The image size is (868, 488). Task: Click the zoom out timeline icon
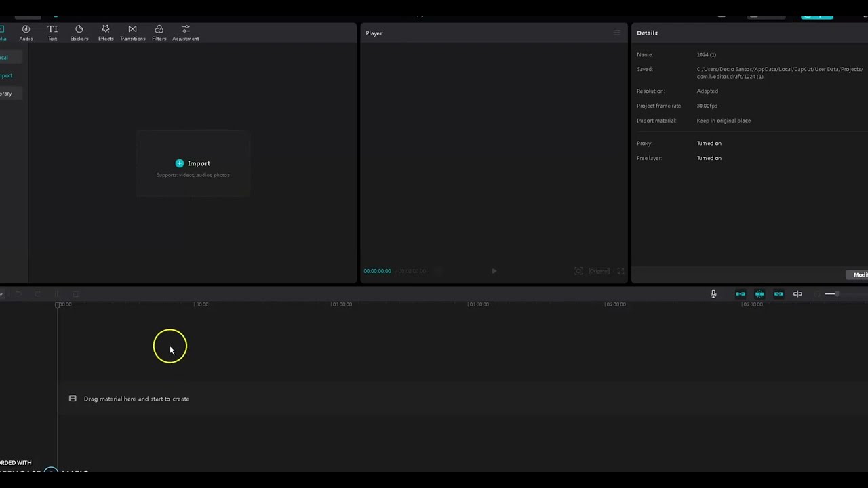coord(816,294)
